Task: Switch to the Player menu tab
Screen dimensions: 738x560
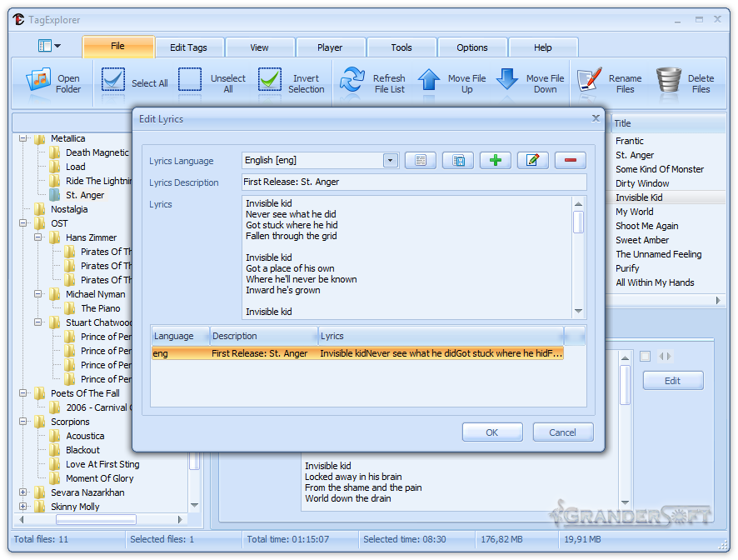Action: 331,47
